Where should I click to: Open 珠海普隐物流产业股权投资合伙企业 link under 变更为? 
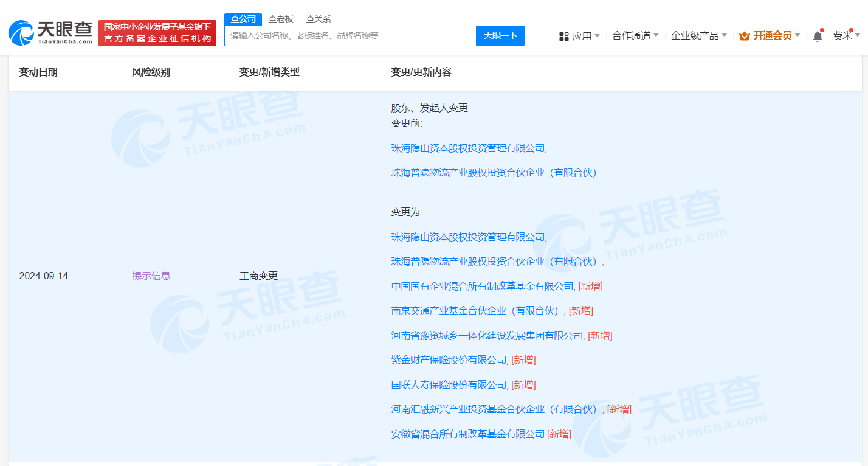pyautogui.click(x=494, y=262)
